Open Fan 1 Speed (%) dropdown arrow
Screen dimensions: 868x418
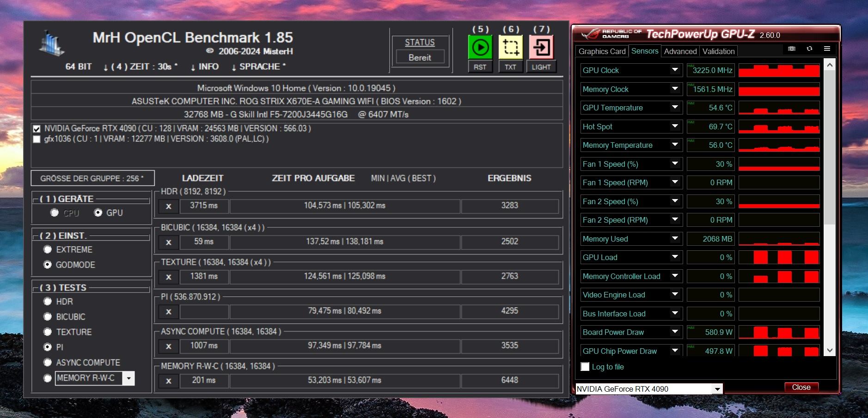coord(675,164)
